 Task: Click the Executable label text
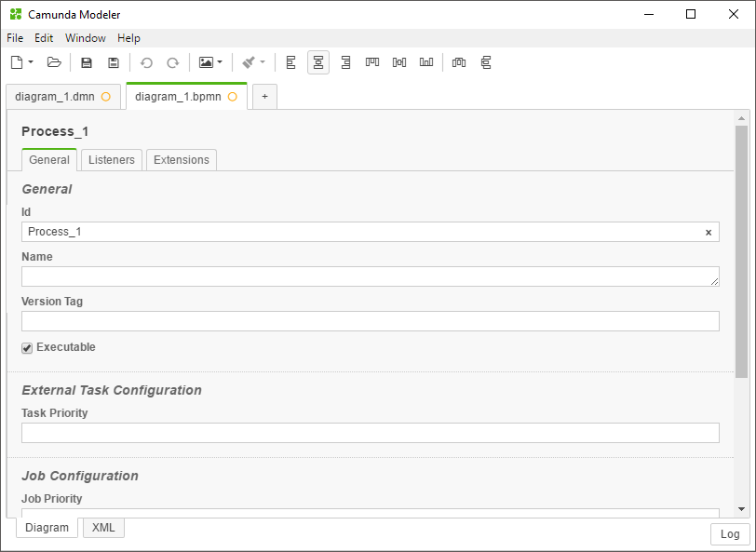65,347
